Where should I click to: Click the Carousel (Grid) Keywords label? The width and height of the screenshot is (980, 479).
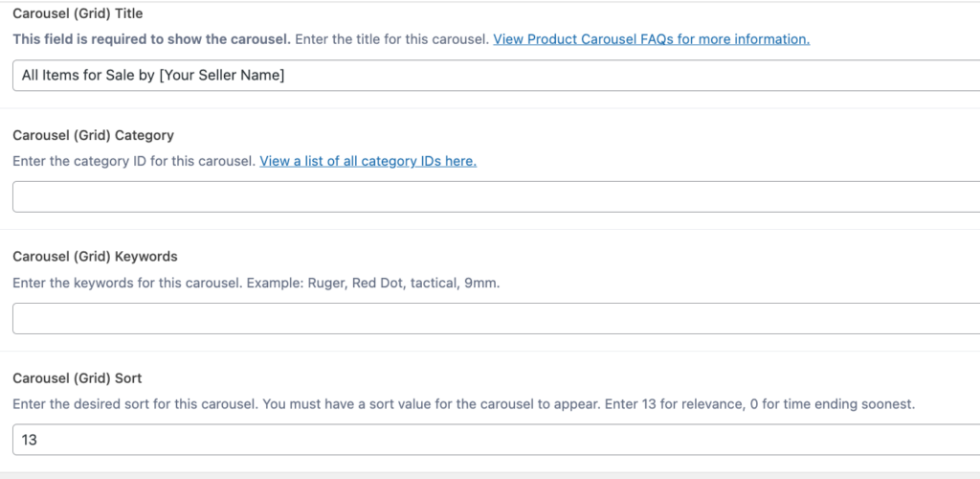[95, 257]
